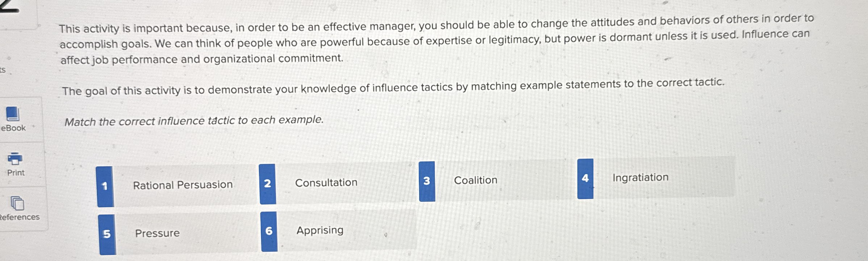868x261 pixels.
Task: Click the number 4 marker beside Ingratiation
Action: 585,178
